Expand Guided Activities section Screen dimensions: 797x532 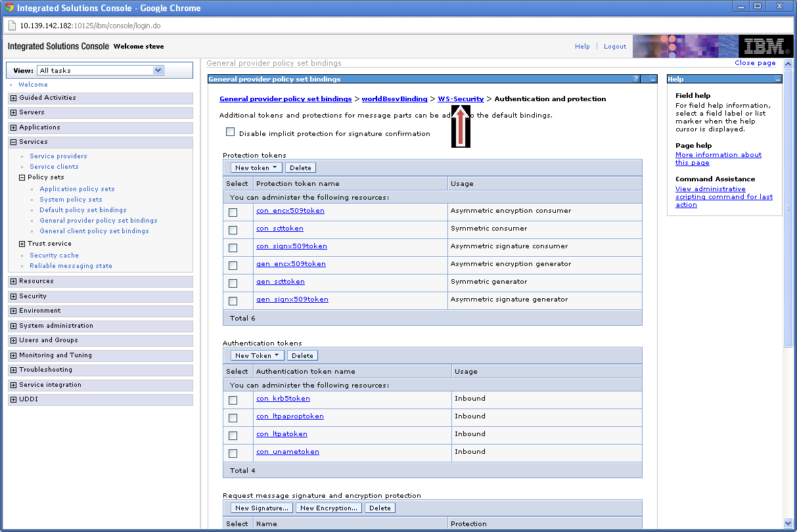(x=14, y=98)
